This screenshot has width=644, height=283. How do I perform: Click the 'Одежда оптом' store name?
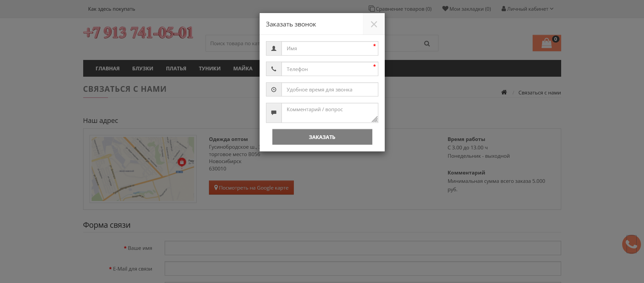tap(228, 139)
